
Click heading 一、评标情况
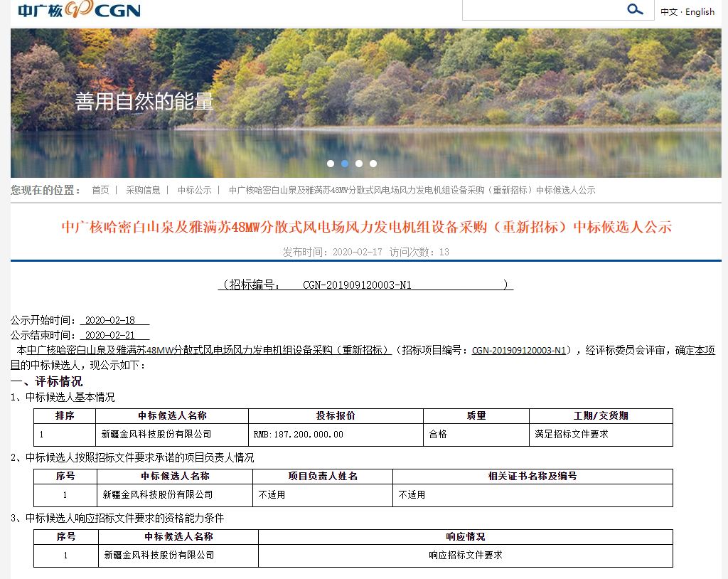click(x=46, y=381)
